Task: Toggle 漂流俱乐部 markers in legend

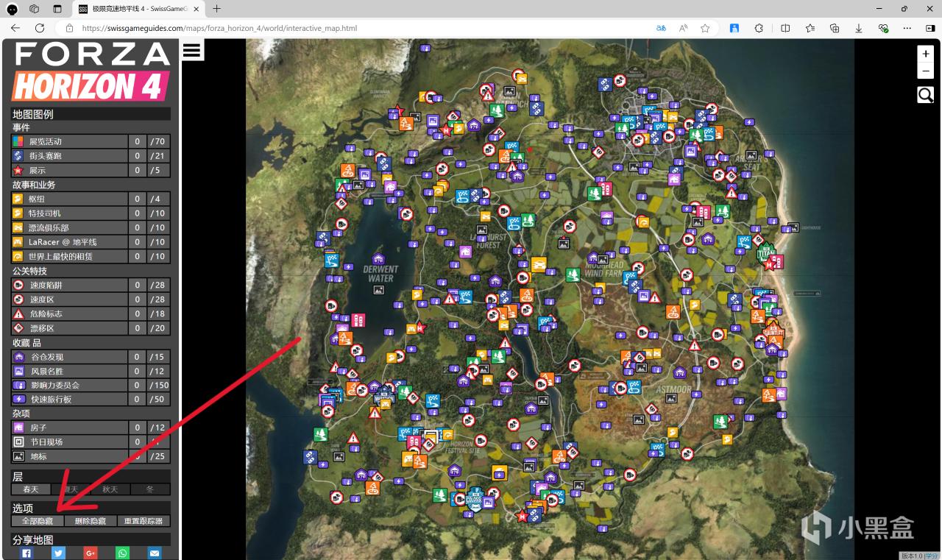Action: tap(91, 227)
